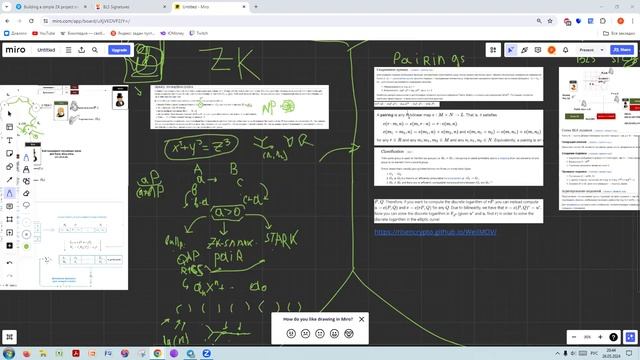Go to the Miro logo home
Viewport: 640px width, 360px height.
[16, 49]
